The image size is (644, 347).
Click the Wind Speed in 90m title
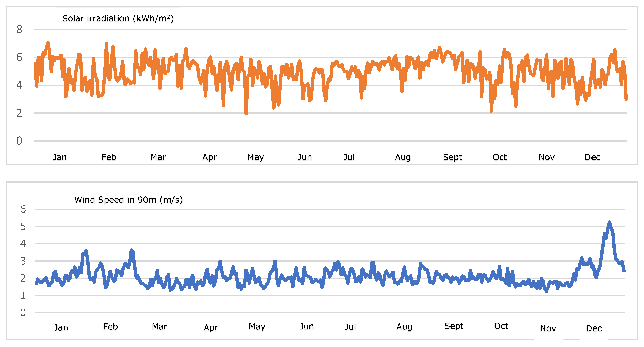tap(129, 200)
